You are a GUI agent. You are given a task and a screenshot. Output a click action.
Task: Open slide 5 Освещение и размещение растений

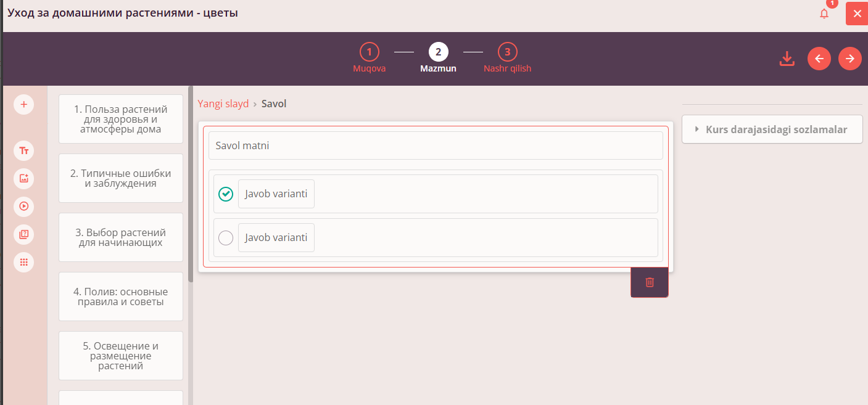coord(121,356)
